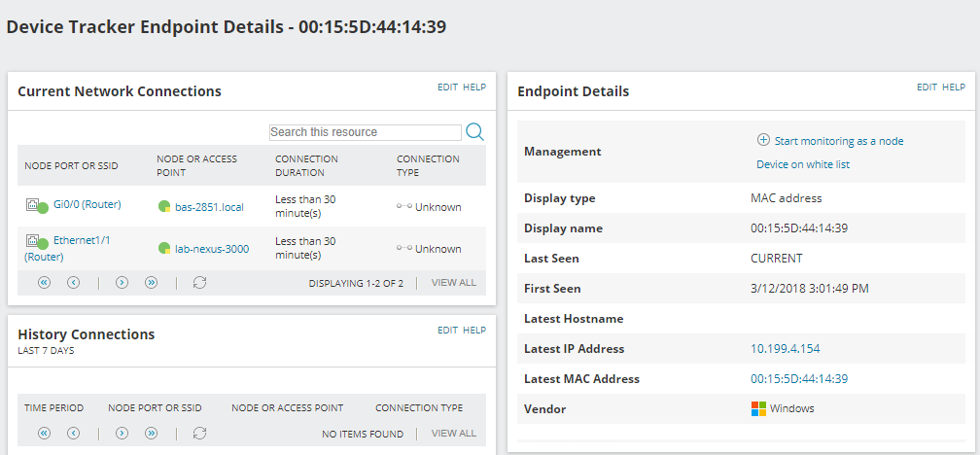The image size is (980, 455).
Task: Go to first page in Current Network Connections
Action: (44, 283)
